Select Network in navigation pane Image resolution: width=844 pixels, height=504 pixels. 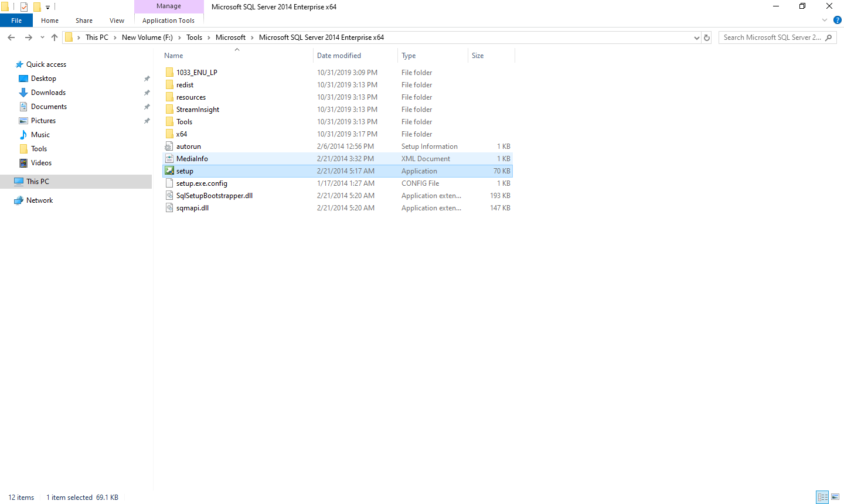coord(39,200)
